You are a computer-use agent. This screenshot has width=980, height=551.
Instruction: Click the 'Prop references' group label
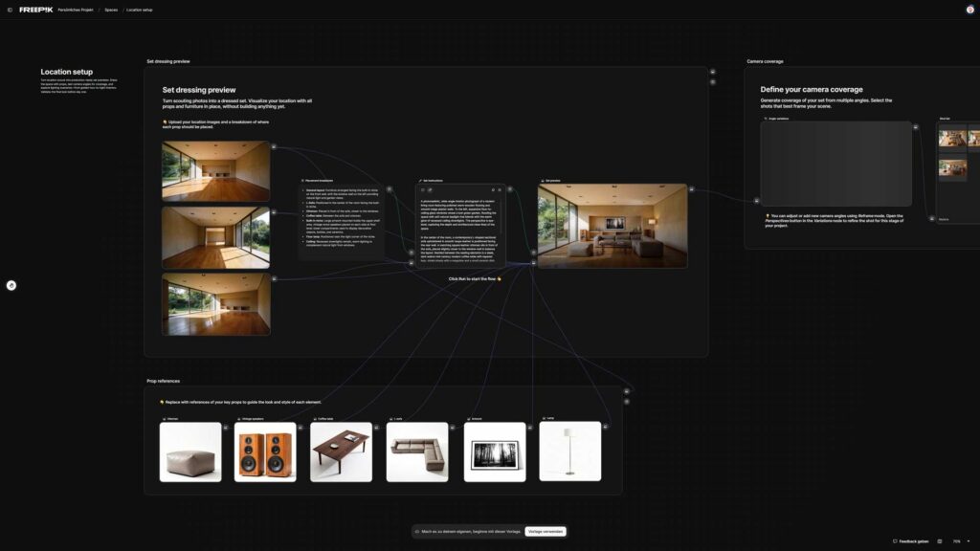pyautogui.click(x=163, y=381)
